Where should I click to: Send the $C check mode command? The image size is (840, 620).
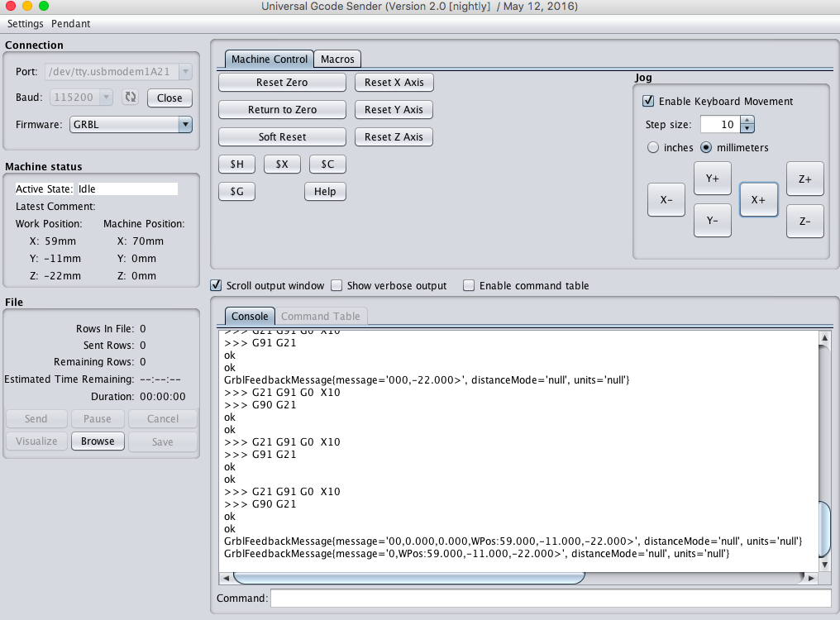[327, 164]
